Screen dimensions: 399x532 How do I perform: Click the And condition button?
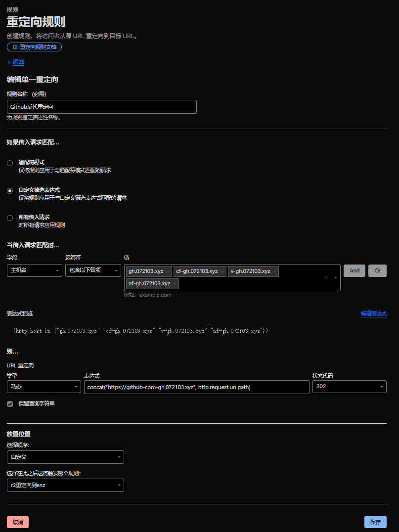(355, 270)
